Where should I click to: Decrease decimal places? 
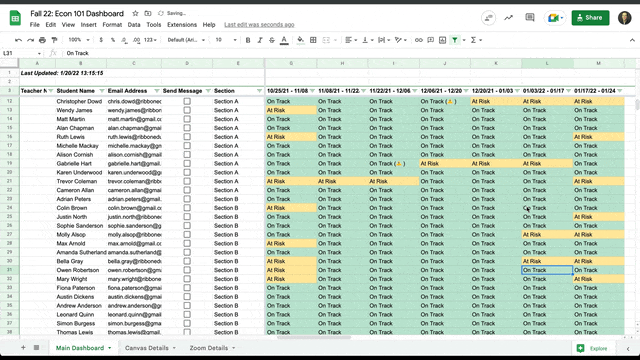[x=124, y=40]
